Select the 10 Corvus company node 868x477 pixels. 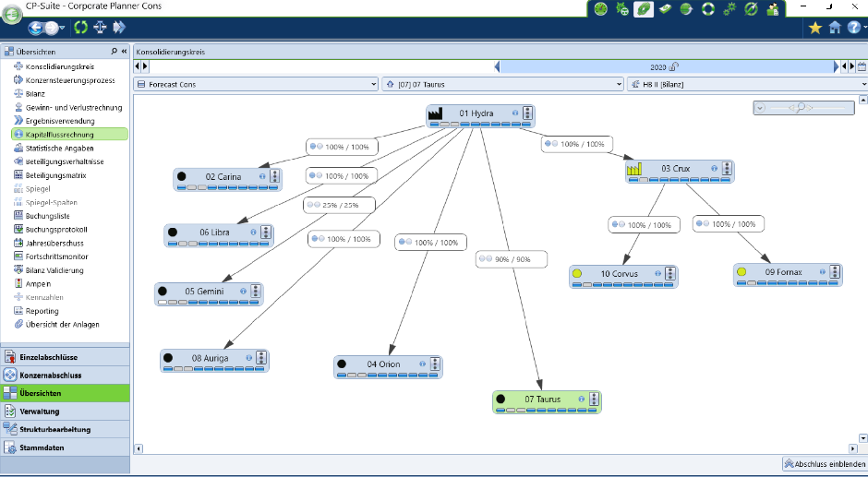pyautogui.click(x=623, y=276)
